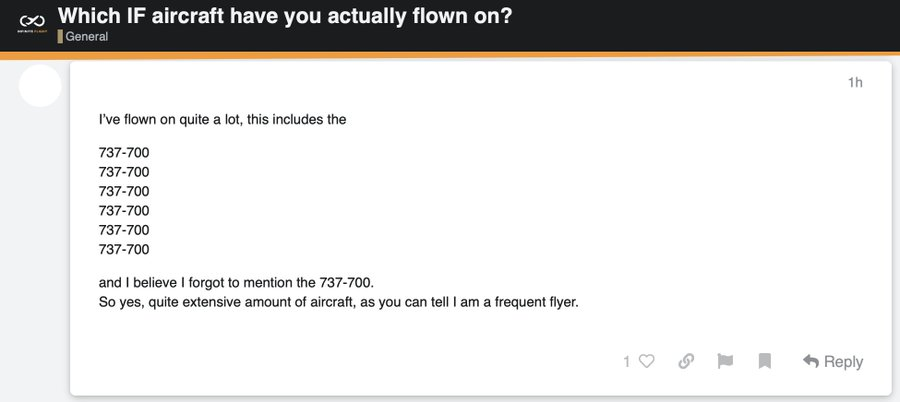Open the poster's round avatar
Screen dimensions: 900x402
tap(40, 86)
